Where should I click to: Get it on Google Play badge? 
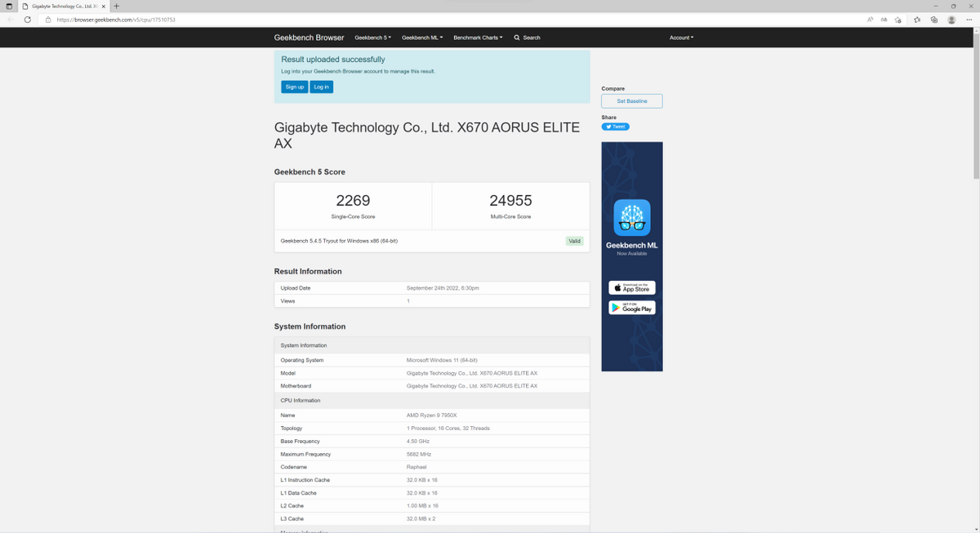pyautogui.click(x=632, y=308)
